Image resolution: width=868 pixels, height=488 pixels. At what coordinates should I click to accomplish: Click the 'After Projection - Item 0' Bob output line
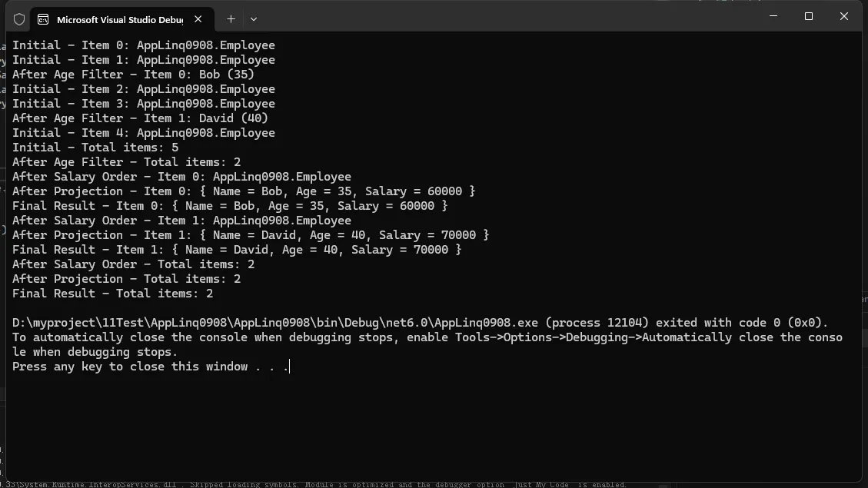tap(244, 191)
